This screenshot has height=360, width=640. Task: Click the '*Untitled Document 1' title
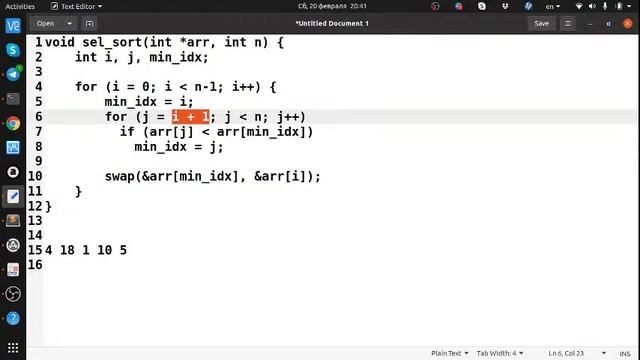pyautogui.click(x=332, y=24)
